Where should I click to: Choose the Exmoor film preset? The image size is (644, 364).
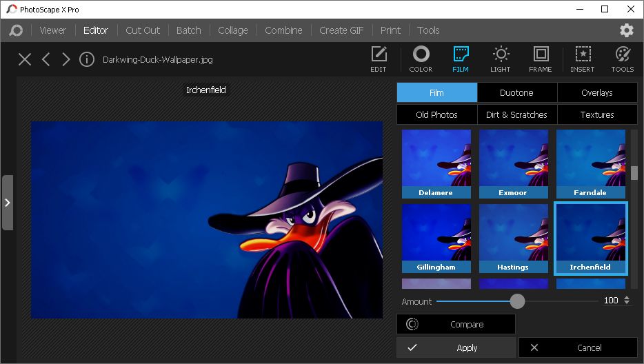514,164
